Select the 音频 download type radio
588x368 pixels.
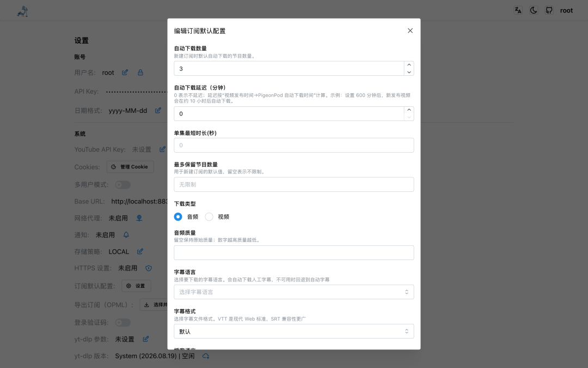(178, 216)
